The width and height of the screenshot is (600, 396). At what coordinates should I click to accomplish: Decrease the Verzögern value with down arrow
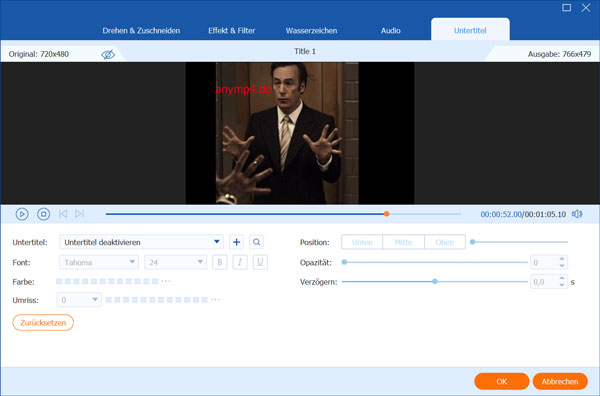(x=562, y=285)
